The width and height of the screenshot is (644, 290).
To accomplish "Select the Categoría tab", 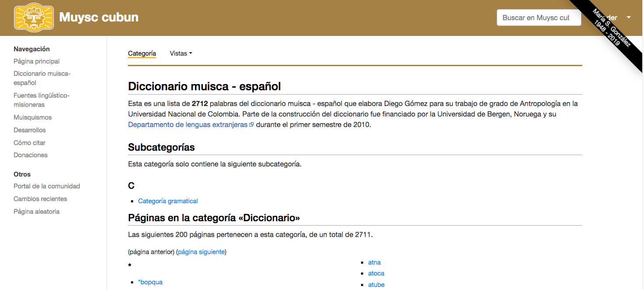I will coord(142,53).
